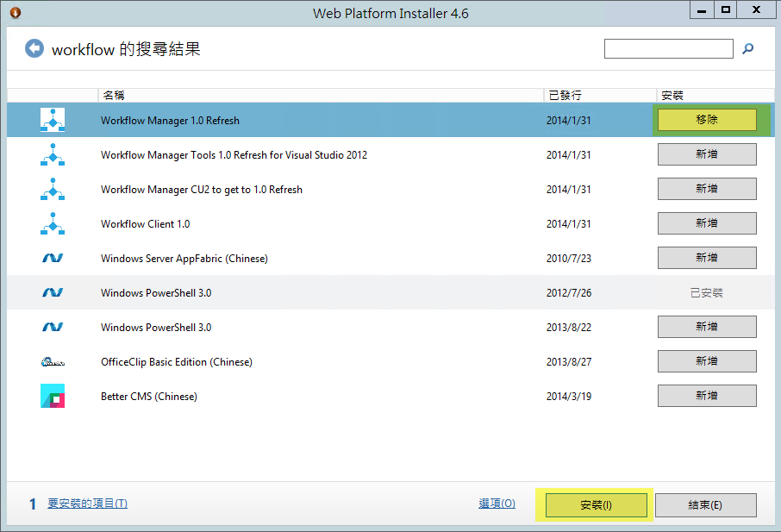The height and width of the screenshot is (532, 781).
Task: Add Better CMS (Chinese)
Action: [x=707, y=396]
